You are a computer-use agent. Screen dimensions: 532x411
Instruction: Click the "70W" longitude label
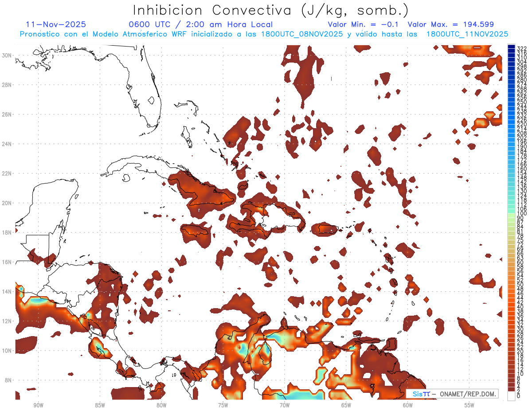click(285, 405)
